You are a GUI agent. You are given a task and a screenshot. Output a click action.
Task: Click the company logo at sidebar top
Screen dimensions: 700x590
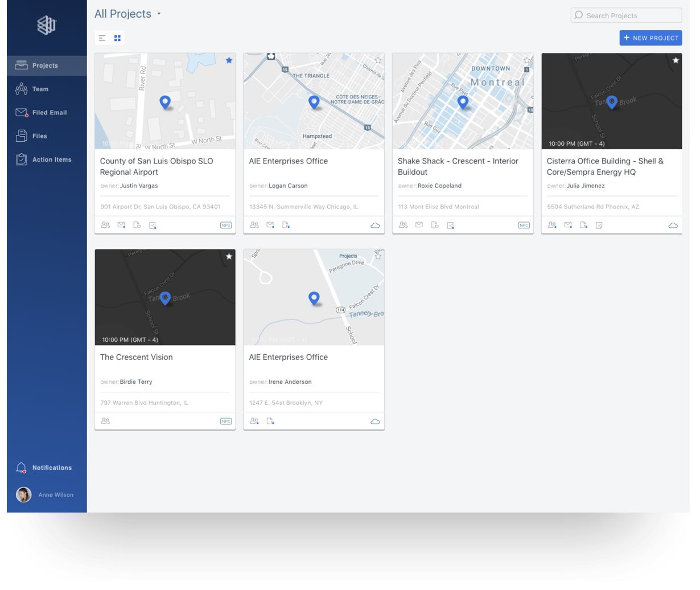(46, 25)
